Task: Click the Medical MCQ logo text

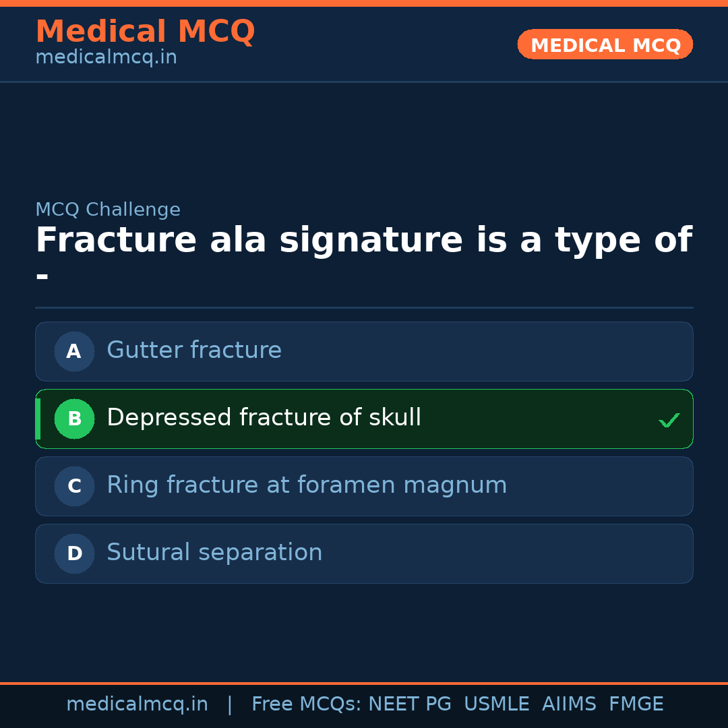Action: click(145, 31)
